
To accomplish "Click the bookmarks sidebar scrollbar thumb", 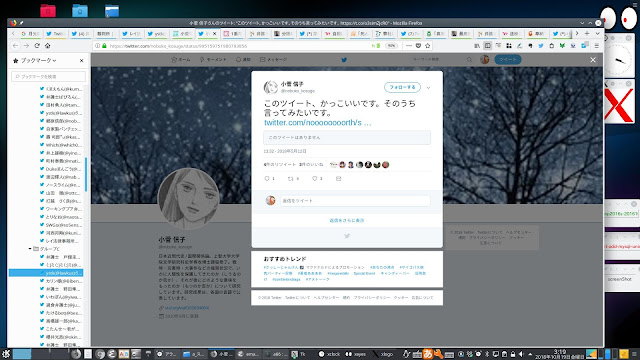I will pos(86,174).
